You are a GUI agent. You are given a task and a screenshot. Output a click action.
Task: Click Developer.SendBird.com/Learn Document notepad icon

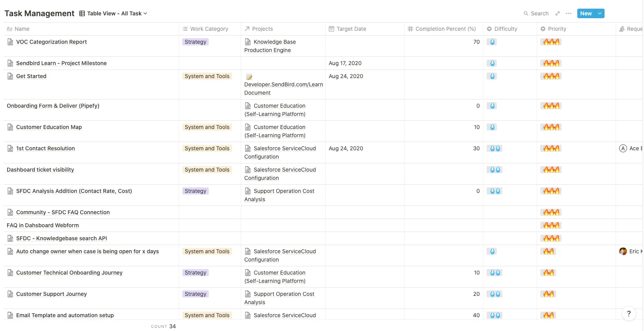[249, 77]
